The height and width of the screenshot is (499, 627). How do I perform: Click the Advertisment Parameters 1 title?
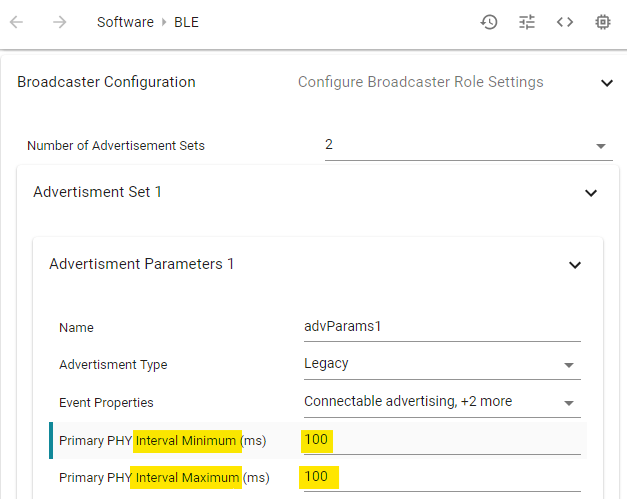(142, 264)
